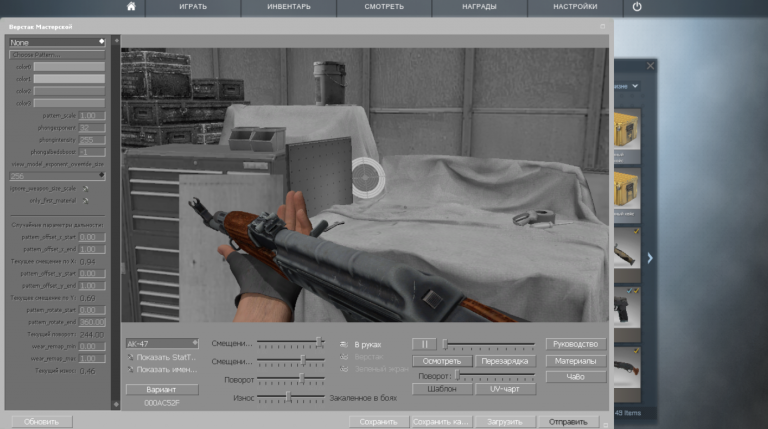Click the scroll-down arrow of parameters panel
Screen dimensions: 768x429
click(x=116, y=404)
